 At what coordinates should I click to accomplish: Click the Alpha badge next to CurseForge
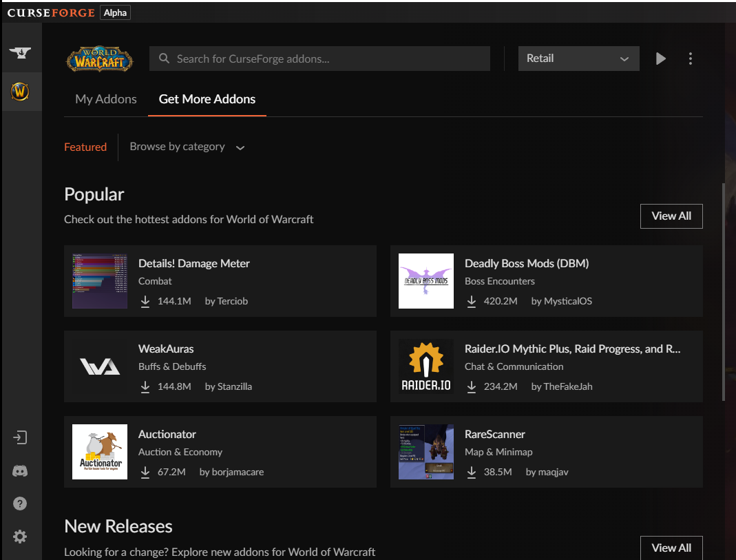pyautogui.click(x=115, y=12)
